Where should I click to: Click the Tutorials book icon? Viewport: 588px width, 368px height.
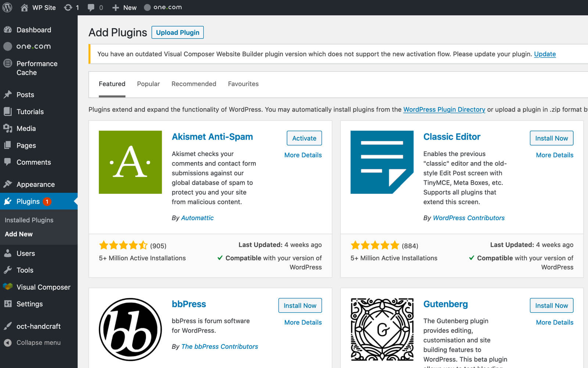tap(8, 112)
